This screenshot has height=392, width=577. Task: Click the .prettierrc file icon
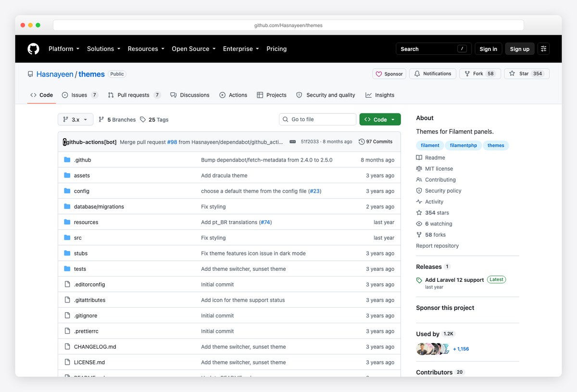tap(67, 331)
